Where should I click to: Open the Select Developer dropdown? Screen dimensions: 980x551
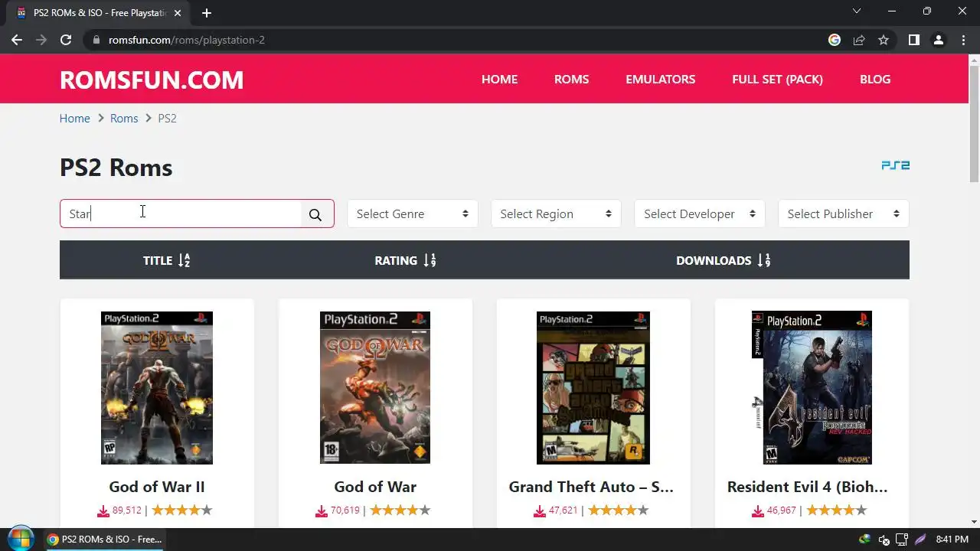[700, 214]
